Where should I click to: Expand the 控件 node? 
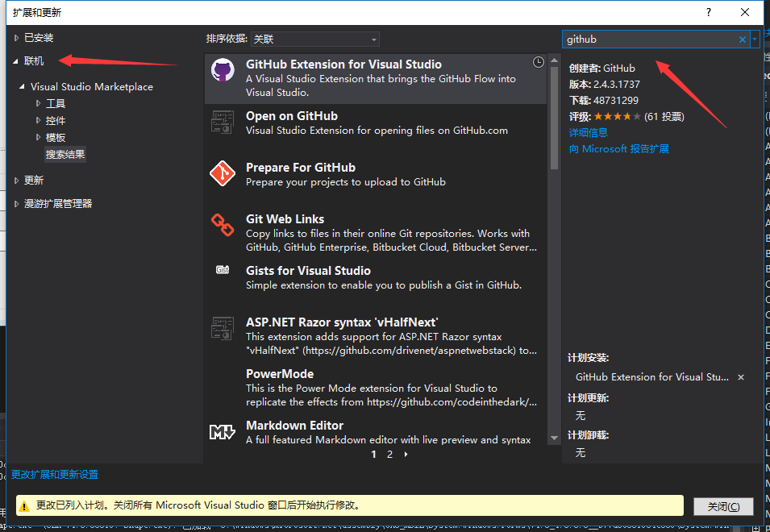pyautogui.click(x=39, y=120)
